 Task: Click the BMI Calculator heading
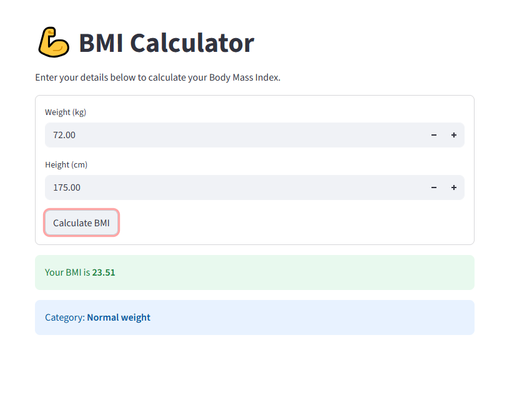[x=165, y=42]
